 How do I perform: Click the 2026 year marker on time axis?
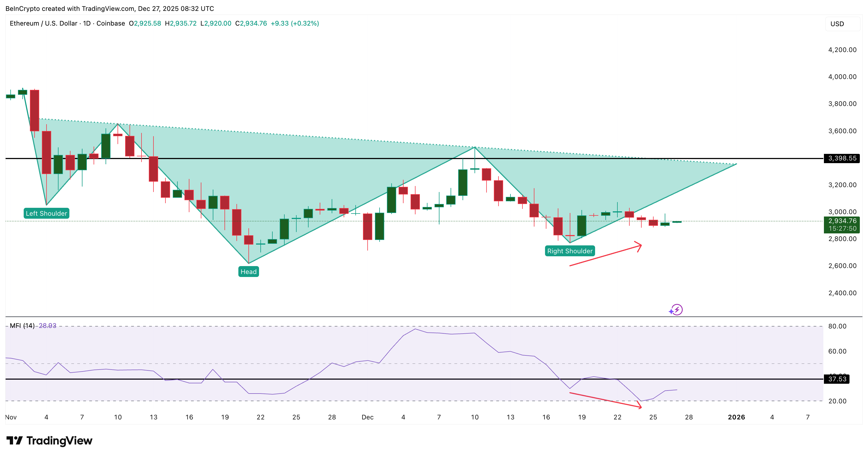737,417
